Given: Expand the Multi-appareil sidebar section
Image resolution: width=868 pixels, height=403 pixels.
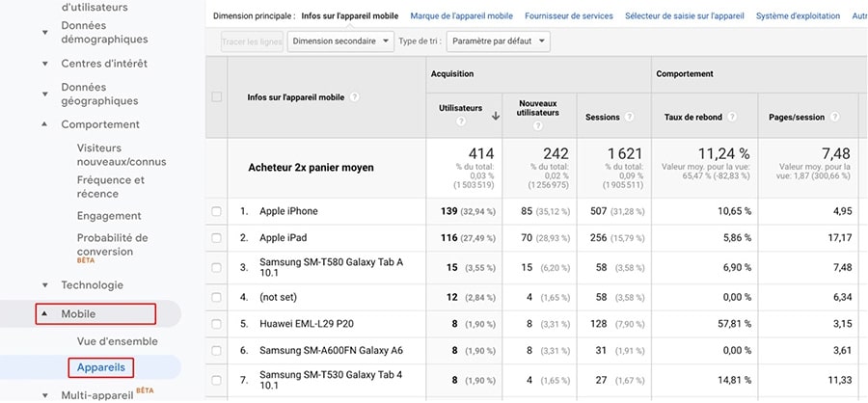Looking at the screenshot, I should (45, 395).
